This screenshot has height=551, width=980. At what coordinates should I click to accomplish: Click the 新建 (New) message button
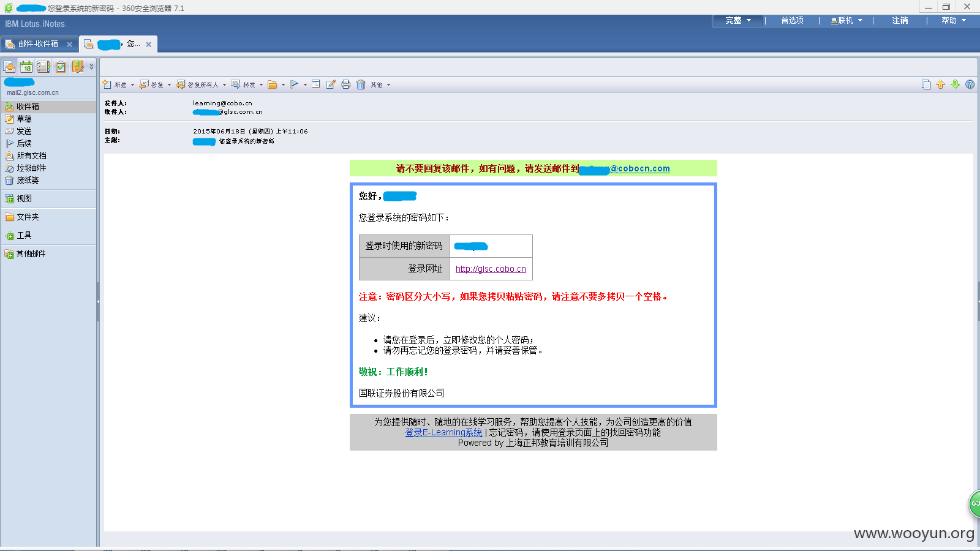[115, 84]
